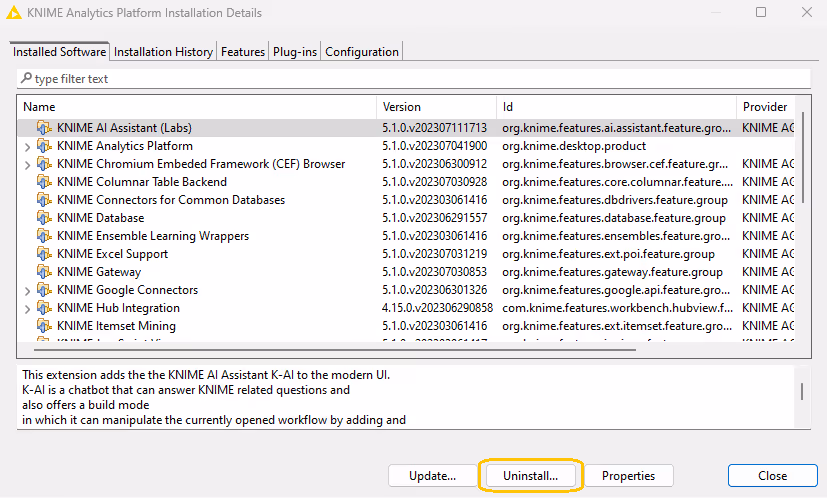Viewport: 827px width, 498px height.
Task: Click the icon beside KNIME Hub Integration
Action: tap(44, 307)
